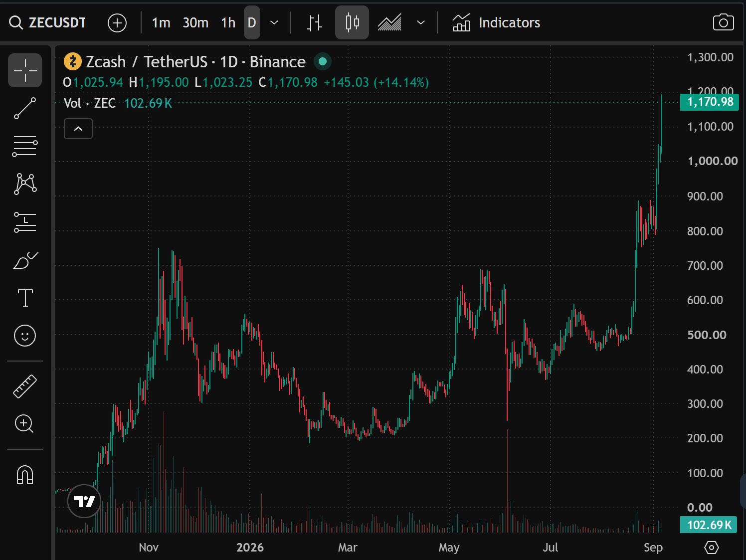Collapse the indicator legend with chevron

point(78,129)
